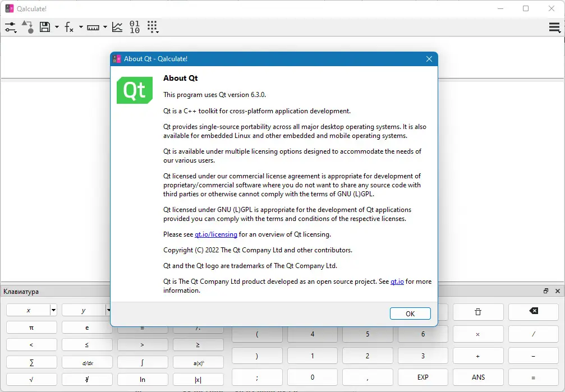565x392 pixels.
Task: Insert Euler's number e
Action: [x=87, y=328]
